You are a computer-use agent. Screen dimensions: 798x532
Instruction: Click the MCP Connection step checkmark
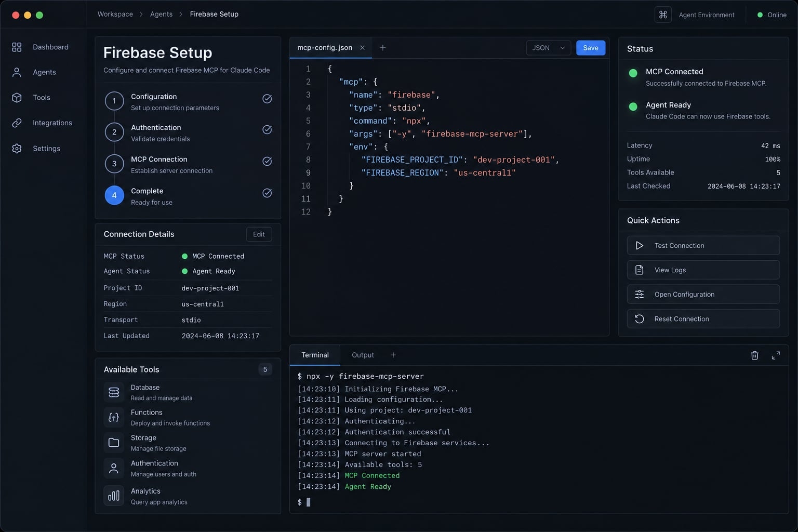[x=267, y=162]
